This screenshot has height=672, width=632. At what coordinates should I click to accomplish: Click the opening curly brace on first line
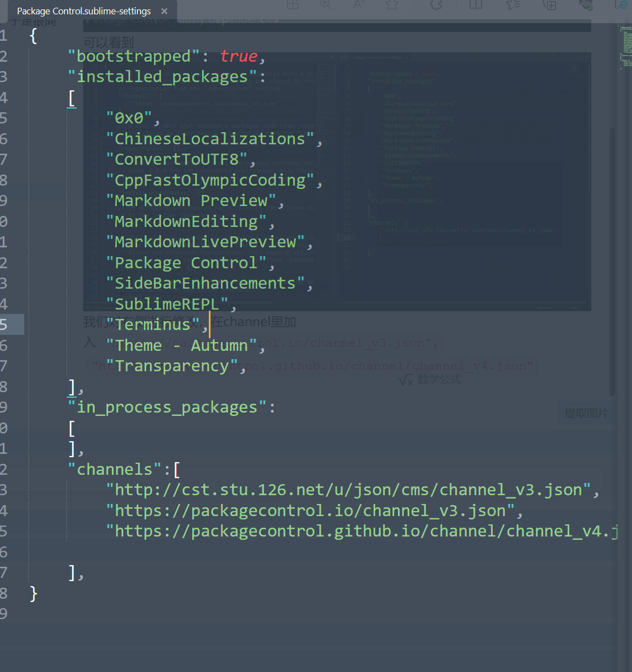click(x=34, y=36)
